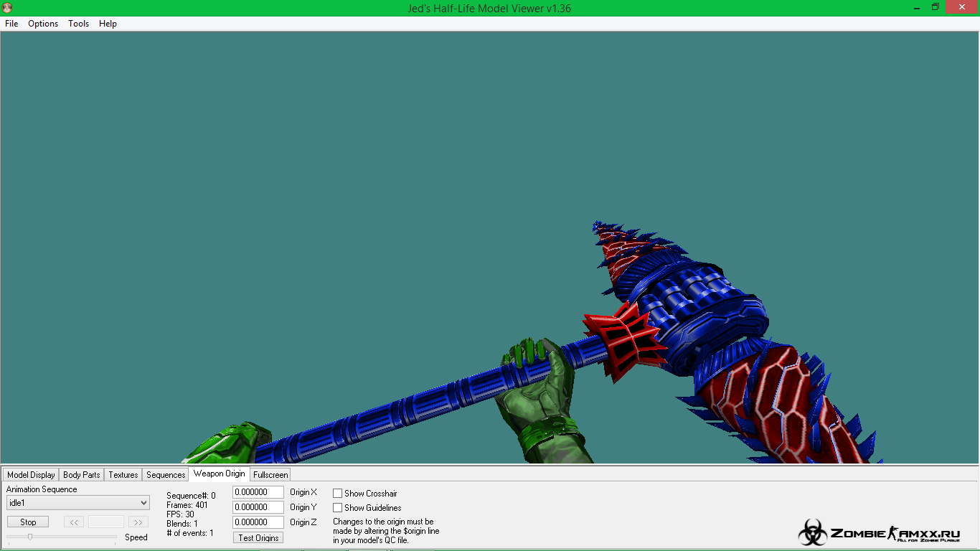Click the Origin X input field
980x551 pixels.
pyautogui.click(x=258, y=492)
